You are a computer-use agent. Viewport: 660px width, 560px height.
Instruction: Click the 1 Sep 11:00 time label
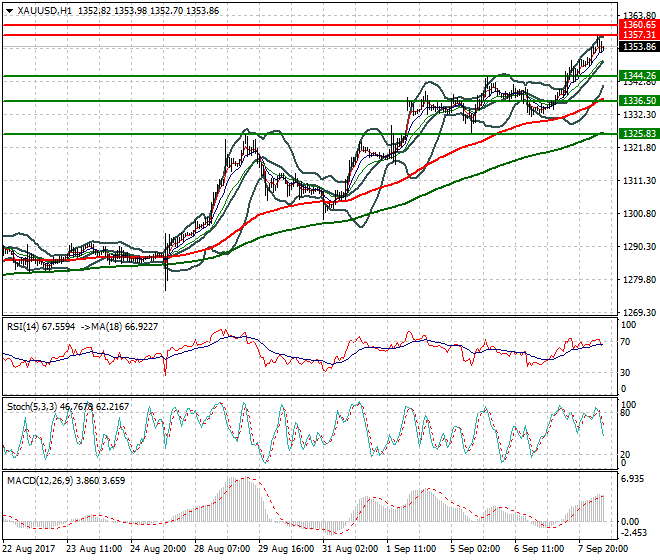pos(411,549)
